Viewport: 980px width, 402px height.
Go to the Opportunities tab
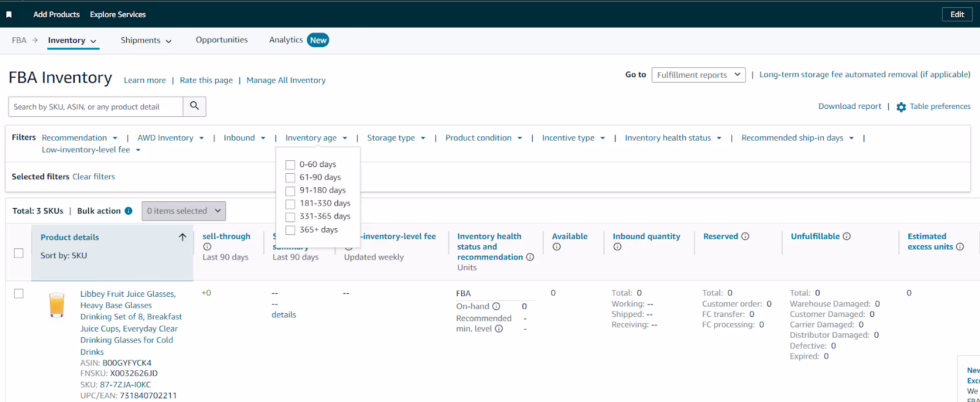222,40
